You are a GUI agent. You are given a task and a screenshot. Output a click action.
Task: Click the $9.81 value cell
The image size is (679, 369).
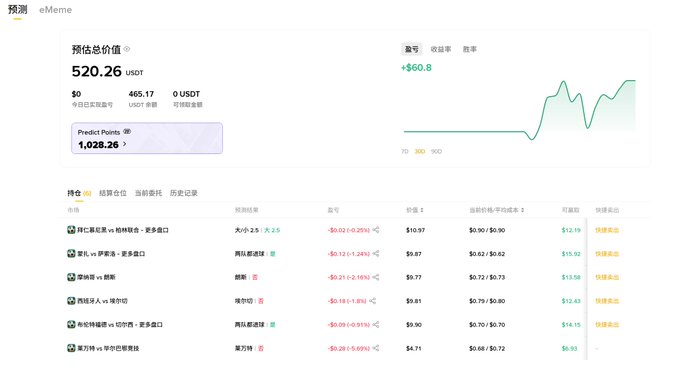pos(414,301)
